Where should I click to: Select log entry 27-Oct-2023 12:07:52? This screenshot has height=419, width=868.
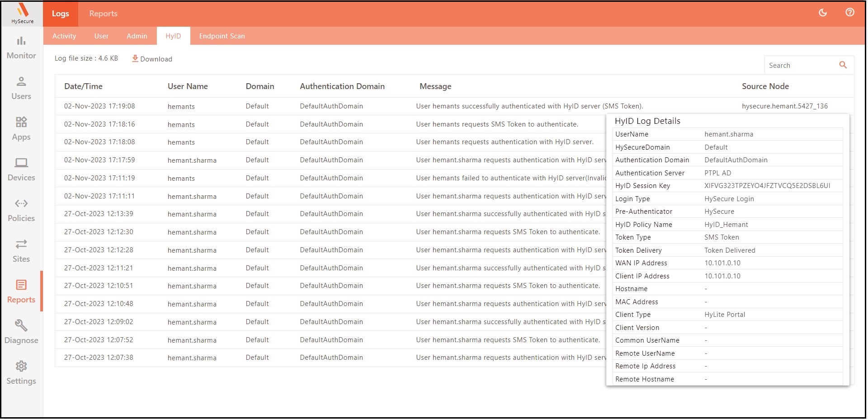(x=99, y=340)
